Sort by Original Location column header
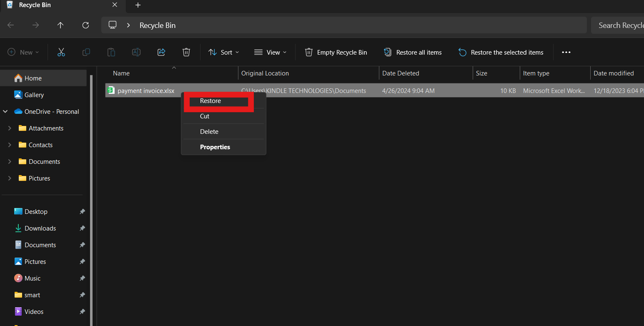Screen dimensions: 644x326 pyautogui.click(x=308, y=73)
